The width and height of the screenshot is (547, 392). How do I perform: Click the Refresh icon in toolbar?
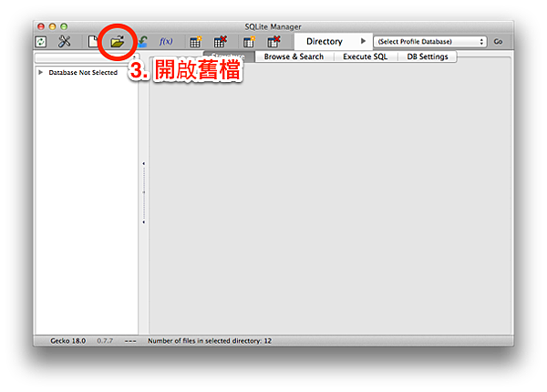(x=41, y=42)
